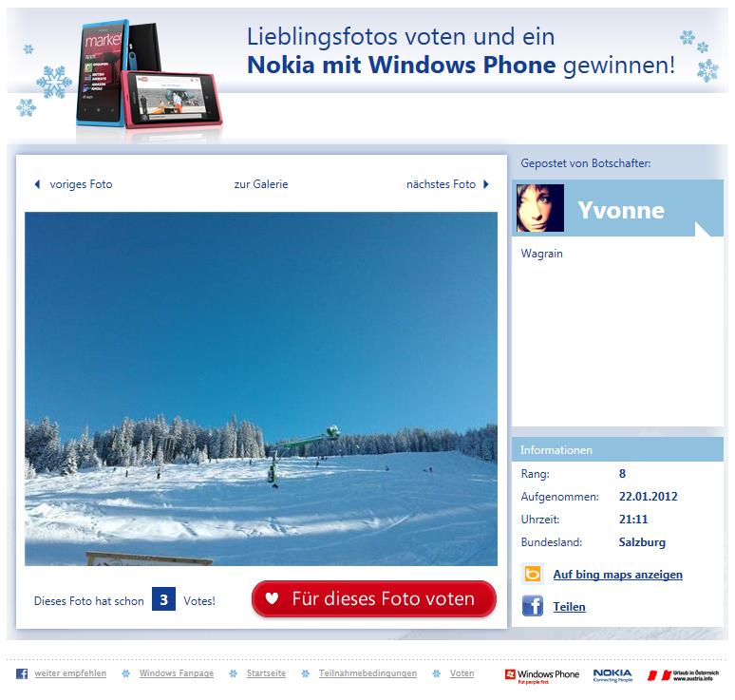Image resolution: width=735 pixels, height=700 pixels.
Task: Click the date value 22.01.2012
Action: (649, 497)
